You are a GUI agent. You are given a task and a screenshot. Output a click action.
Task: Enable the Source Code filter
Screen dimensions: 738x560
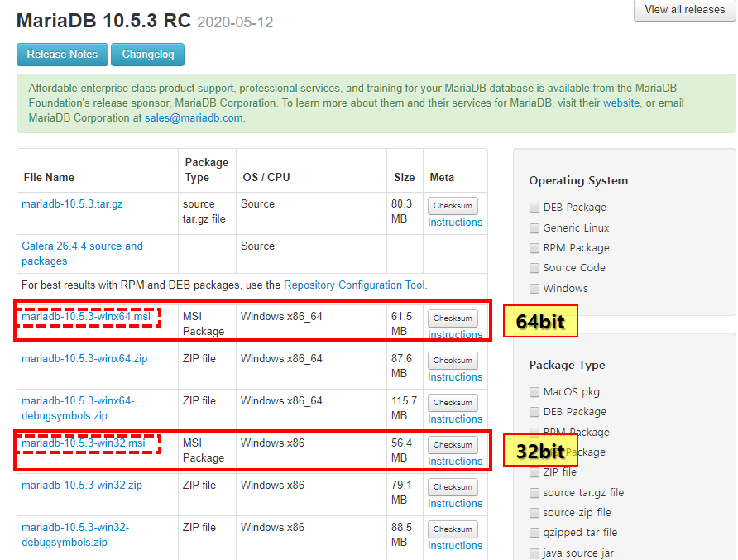[534, 268]
